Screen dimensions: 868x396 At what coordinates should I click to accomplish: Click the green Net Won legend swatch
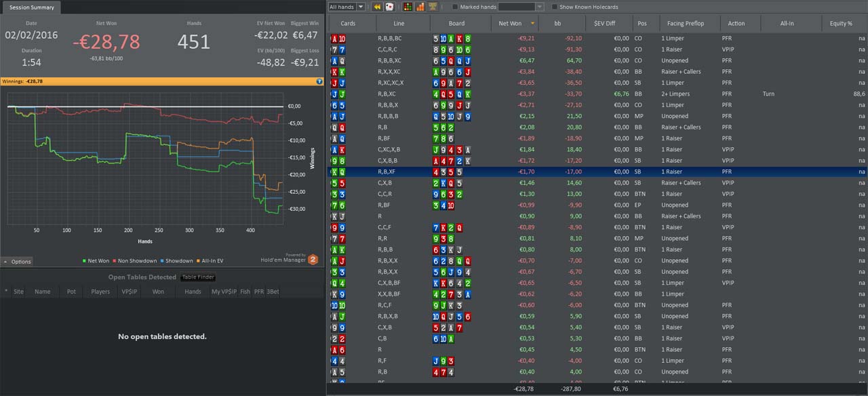[x=83, y=261]
